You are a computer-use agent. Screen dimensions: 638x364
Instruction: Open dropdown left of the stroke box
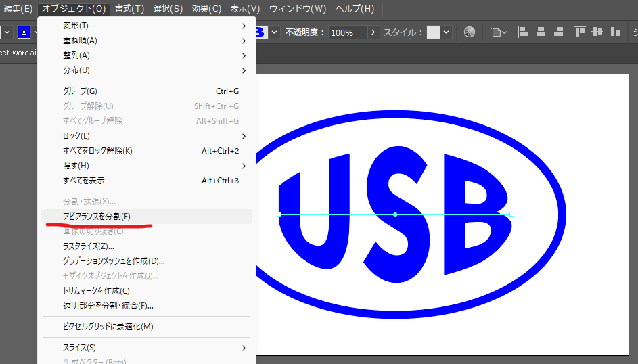coord(7,32)
